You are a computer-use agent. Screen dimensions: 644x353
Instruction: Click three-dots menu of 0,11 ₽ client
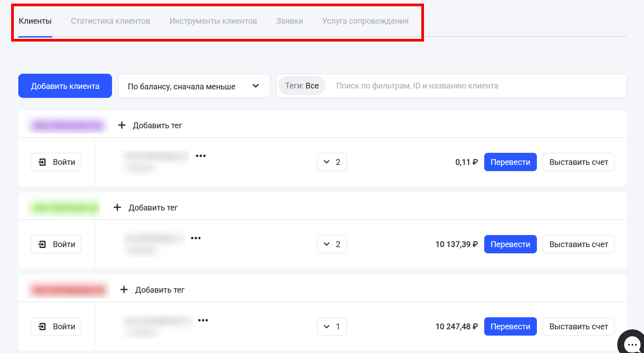[x=201, y=156]
